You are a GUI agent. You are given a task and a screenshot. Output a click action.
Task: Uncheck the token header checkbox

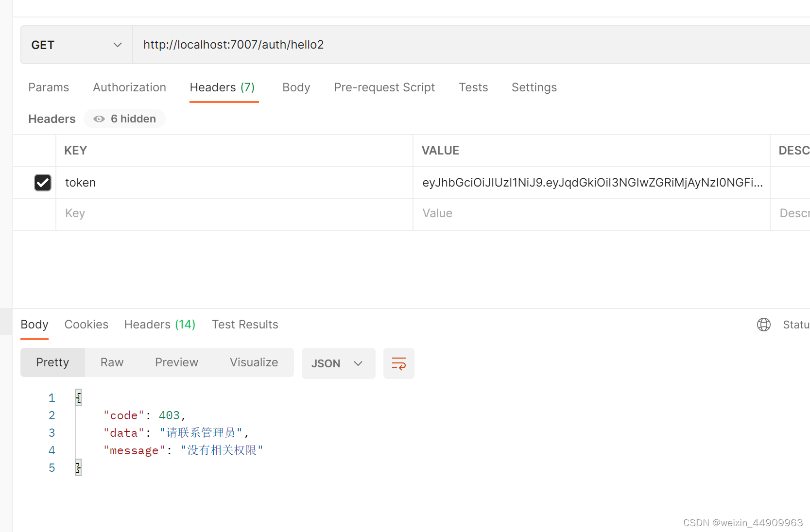(x=43, y=183)
